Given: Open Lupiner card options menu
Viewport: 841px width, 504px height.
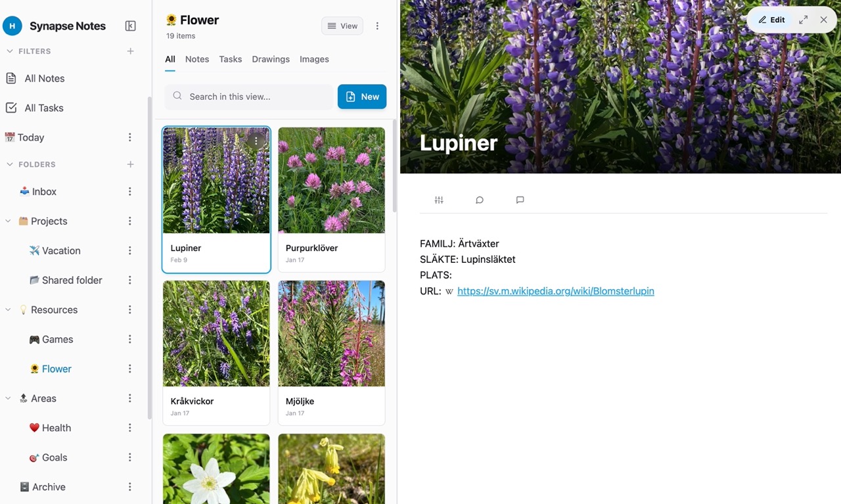Looking at the screenshot, I should tap(256, 141).
